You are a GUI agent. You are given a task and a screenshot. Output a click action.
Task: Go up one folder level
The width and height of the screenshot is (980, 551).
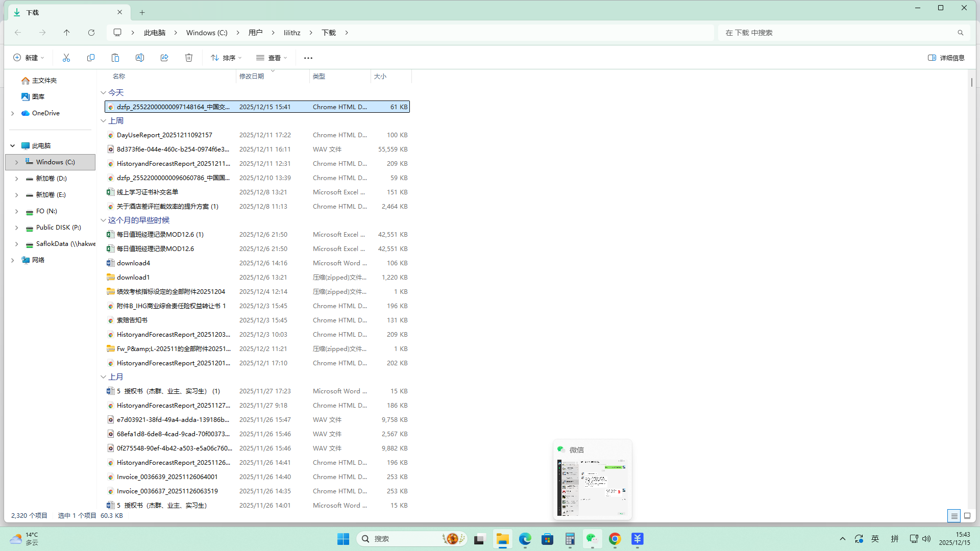pyautogui.click(x=67, y=33)
